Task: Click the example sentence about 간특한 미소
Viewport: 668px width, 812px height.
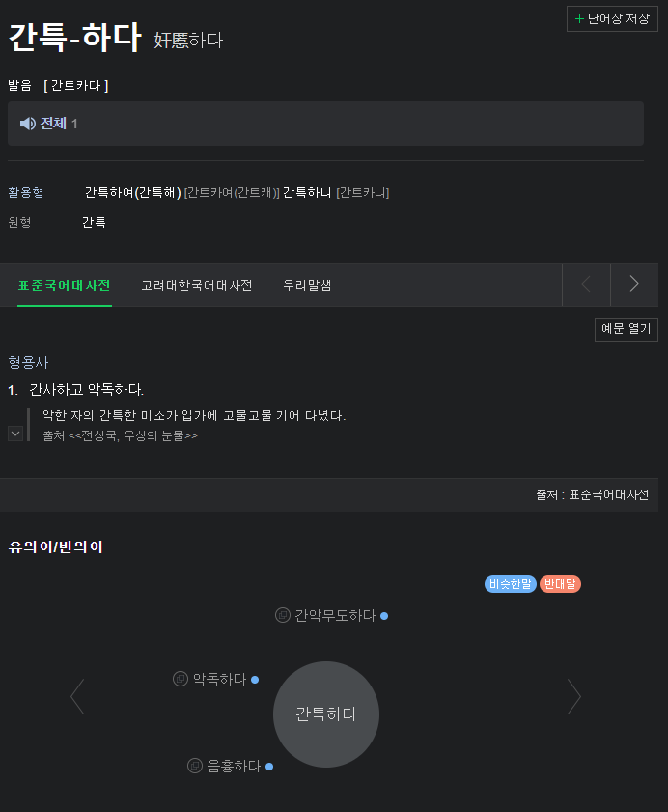Action: (194, 415)
